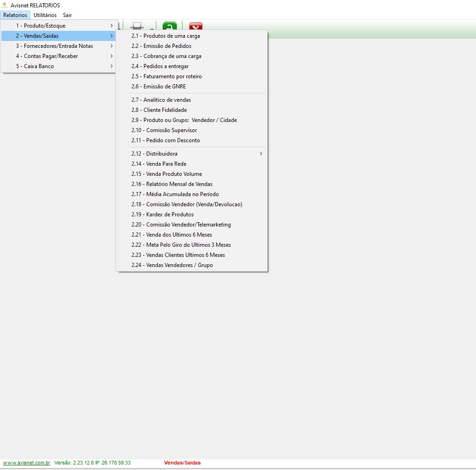Choose 2.2 - Emissão de Pedidos
This screenshot has height=470, width=476.
point(161,46)
